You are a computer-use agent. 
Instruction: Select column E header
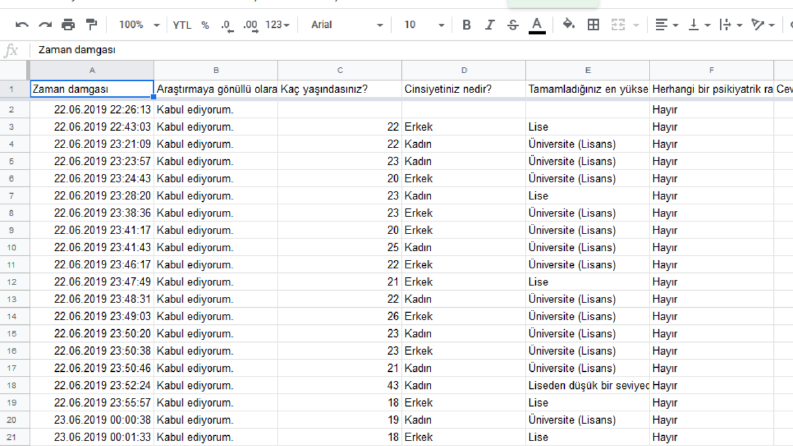[x=588, y=70]
